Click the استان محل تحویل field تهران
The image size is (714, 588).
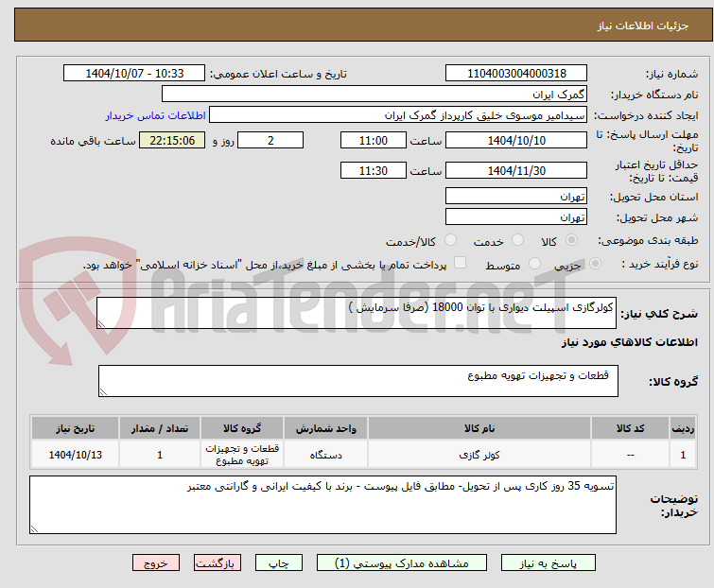(516, 196)
